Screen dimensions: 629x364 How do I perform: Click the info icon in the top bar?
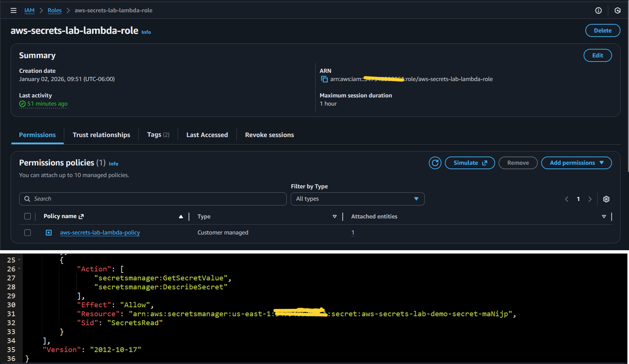click(x=598, y=10)
